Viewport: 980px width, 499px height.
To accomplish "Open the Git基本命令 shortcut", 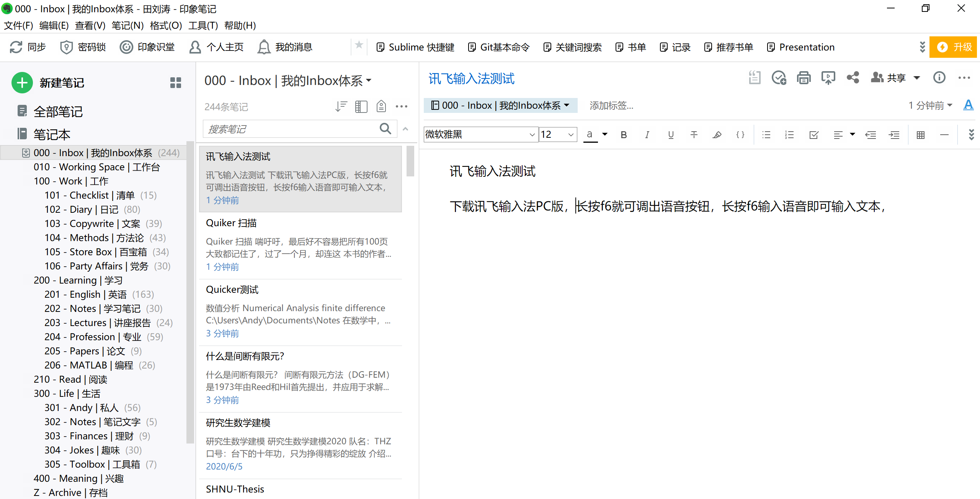I will pos(499,47).
